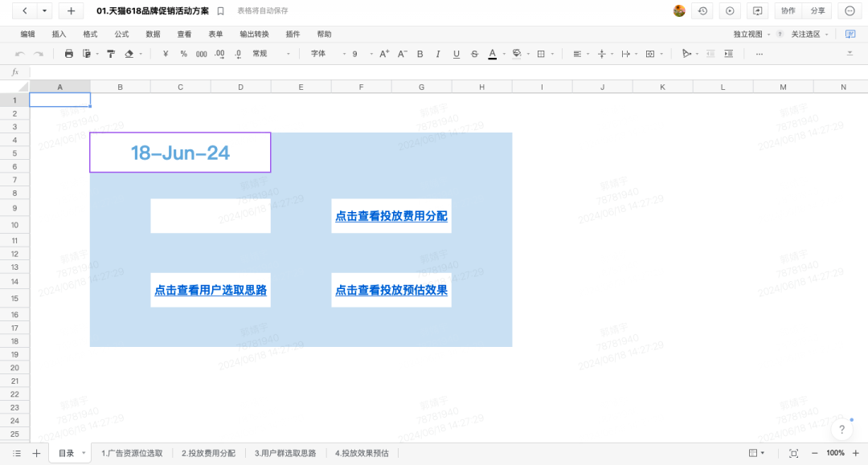The width and height of the screenshot is (868, 465).
Task: Open the 编辑 menu
Action: coord(27,35)
